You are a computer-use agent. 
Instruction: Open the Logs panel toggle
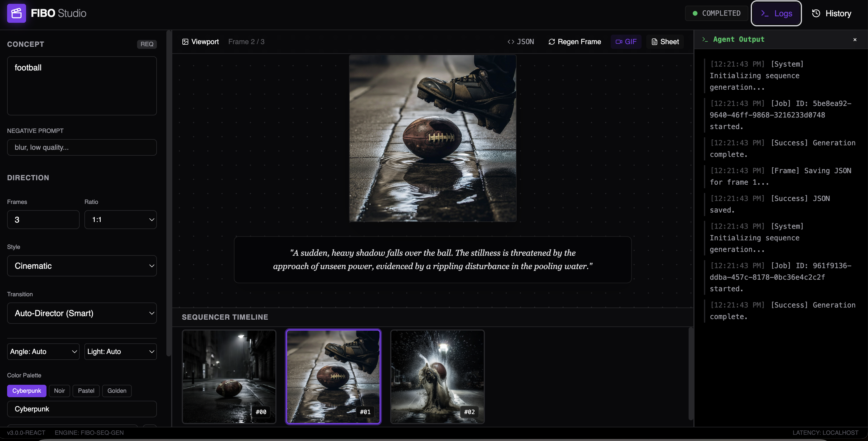click(776, 13)
